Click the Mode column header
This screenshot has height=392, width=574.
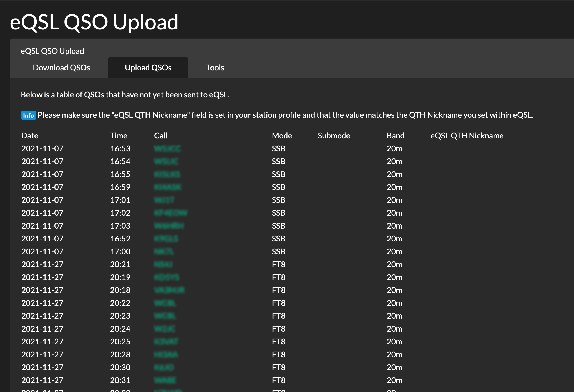[x=281, y=135]
